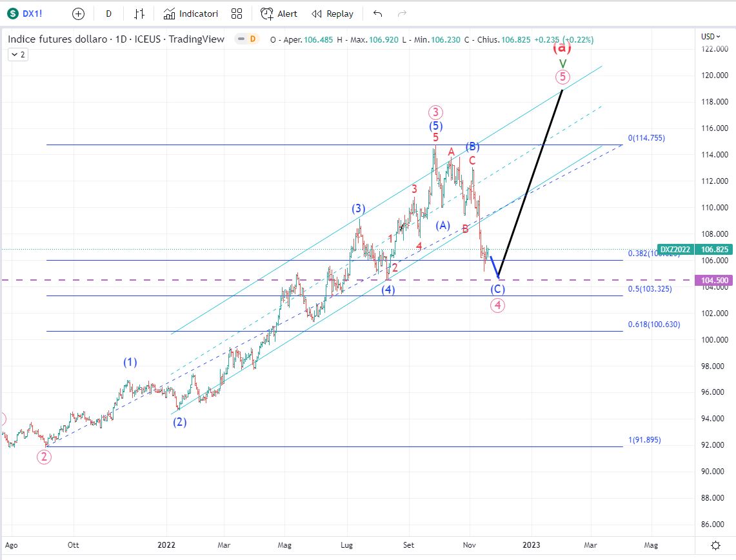Open the USD currency dropdown
Image resolution: width=736 pixels, height=560 pixels.
711,36
